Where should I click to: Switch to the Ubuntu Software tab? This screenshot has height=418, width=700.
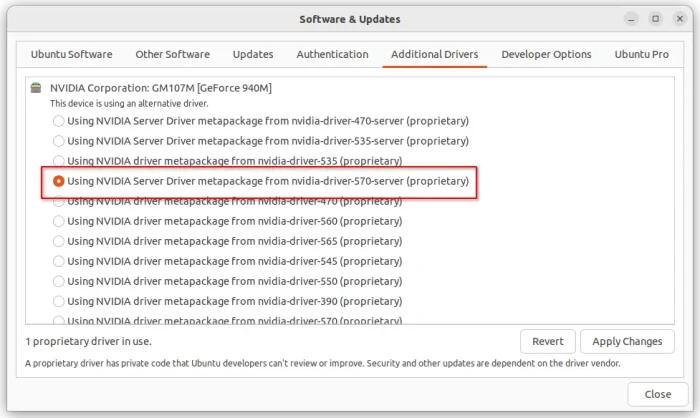(x=71, y=54)
